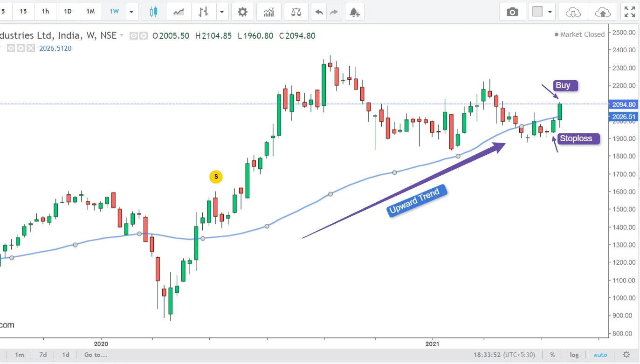This screenshot has height=364, width=640.
Task: Select line chart style icon
Action: 179,12
